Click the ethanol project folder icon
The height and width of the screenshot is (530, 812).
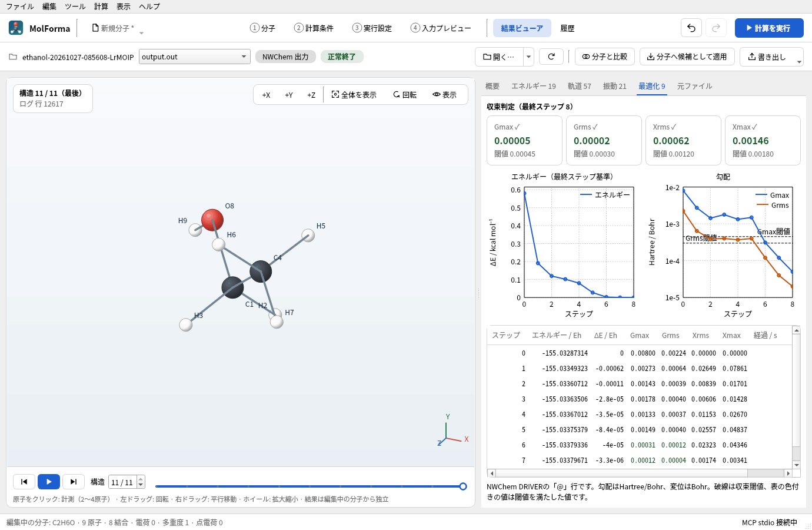pyautogui.click(x=13, y=57)
